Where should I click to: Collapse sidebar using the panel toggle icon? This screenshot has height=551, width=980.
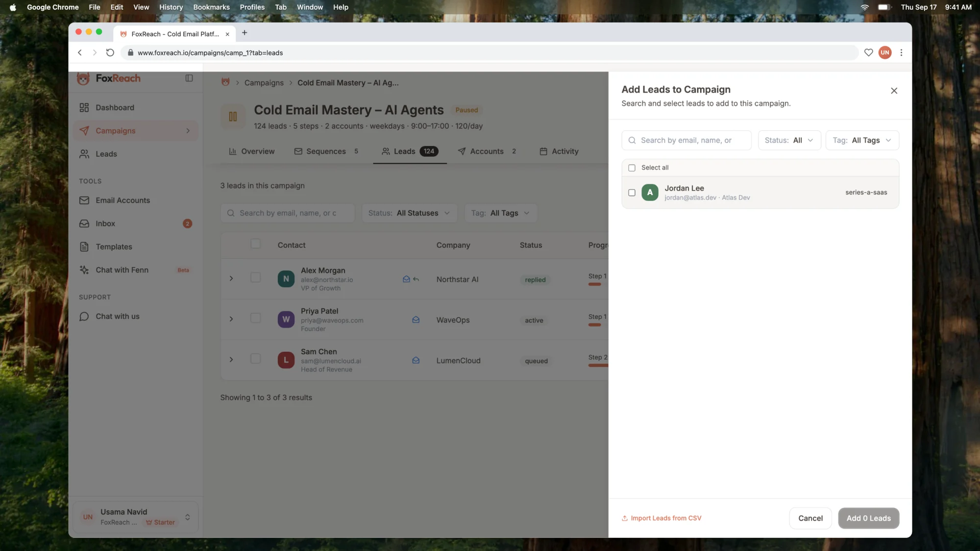click(x=189, y=78)
